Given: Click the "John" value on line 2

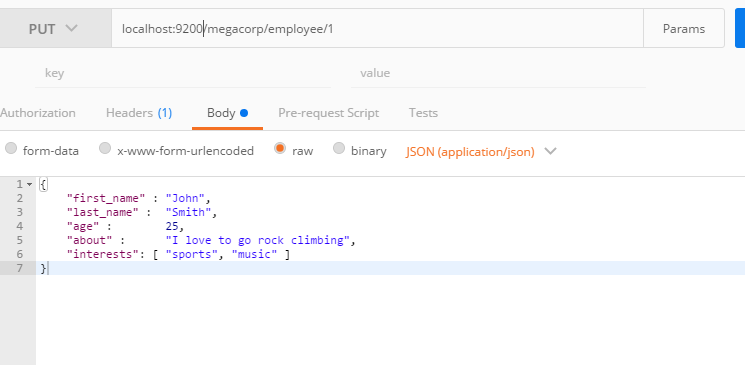Looking at the screenshot, I should (x=185, y=198).
